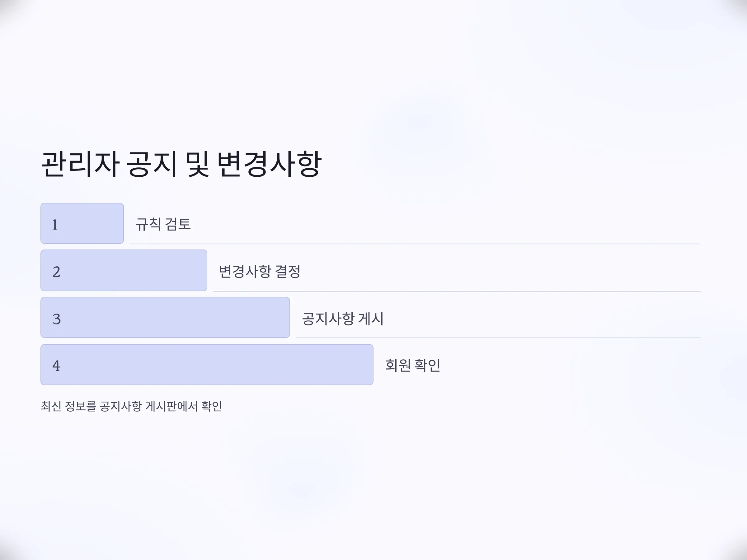This screenshot has width=747, height=560.
Task: Click the number 1 inside the first bar
Action: click(55, 225)
